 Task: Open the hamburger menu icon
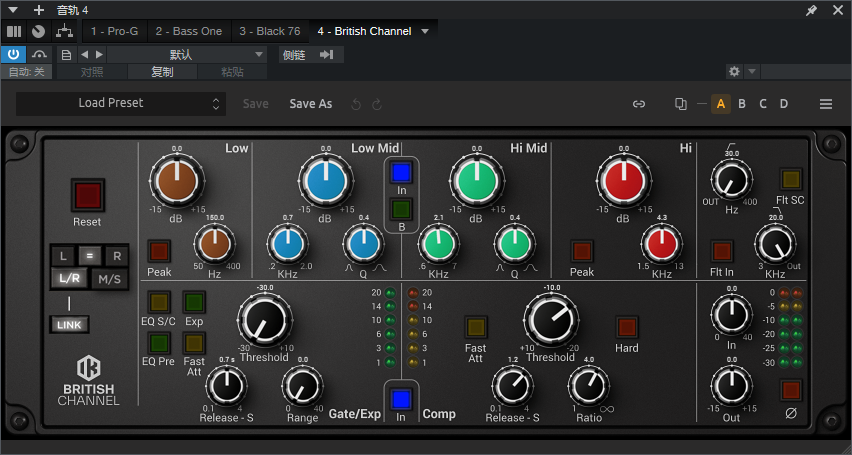pyautogui.click(x=826, y=104)
